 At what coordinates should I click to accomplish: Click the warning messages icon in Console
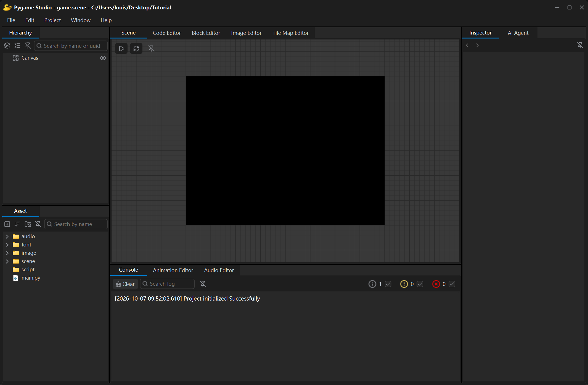tap(404, 284)
